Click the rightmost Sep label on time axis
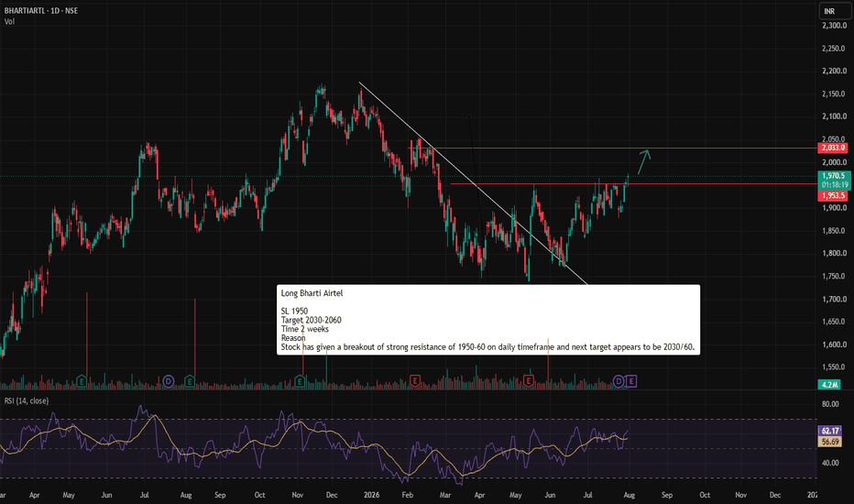This screenshot has height=504, width=854. 667,495
